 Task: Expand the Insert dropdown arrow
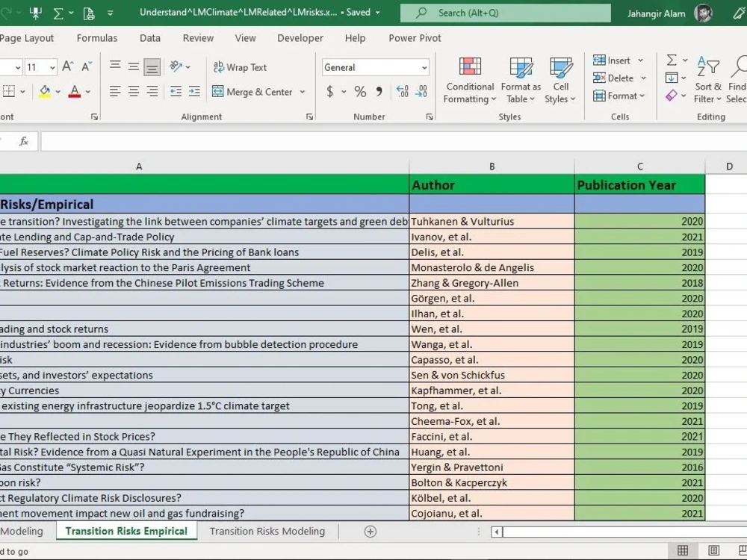click(x=641, y=60)
